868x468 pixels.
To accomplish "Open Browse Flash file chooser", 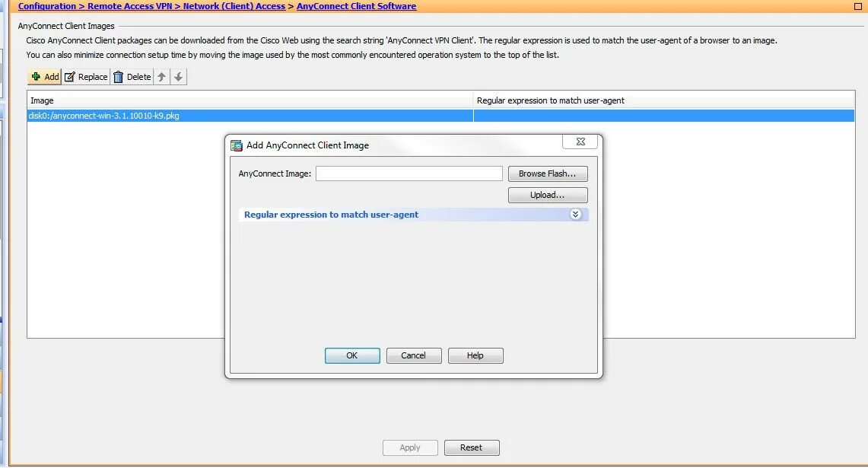I will (x=548, y=174).
